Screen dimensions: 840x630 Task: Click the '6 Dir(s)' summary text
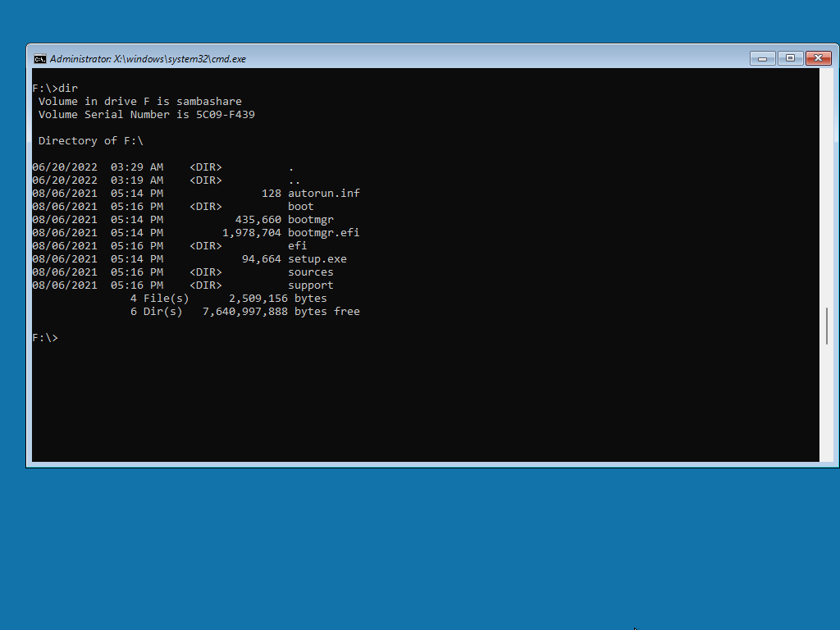[157, 312]
